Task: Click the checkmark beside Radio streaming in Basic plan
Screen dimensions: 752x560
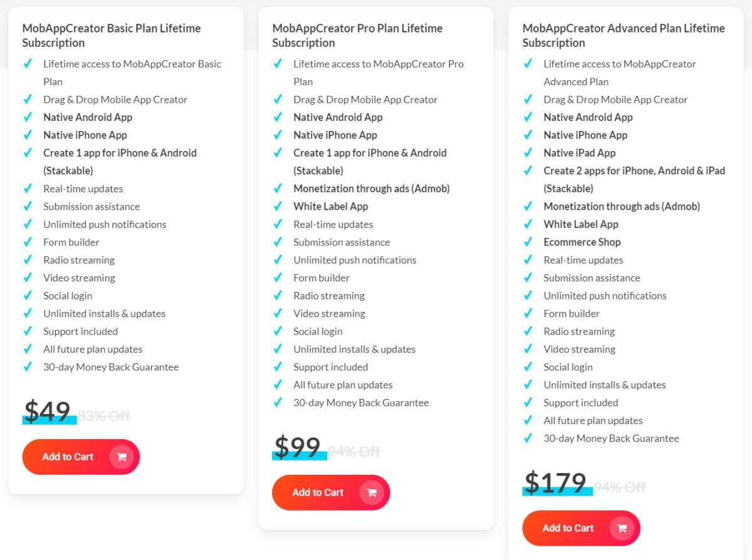Action: tap(28, 260)
